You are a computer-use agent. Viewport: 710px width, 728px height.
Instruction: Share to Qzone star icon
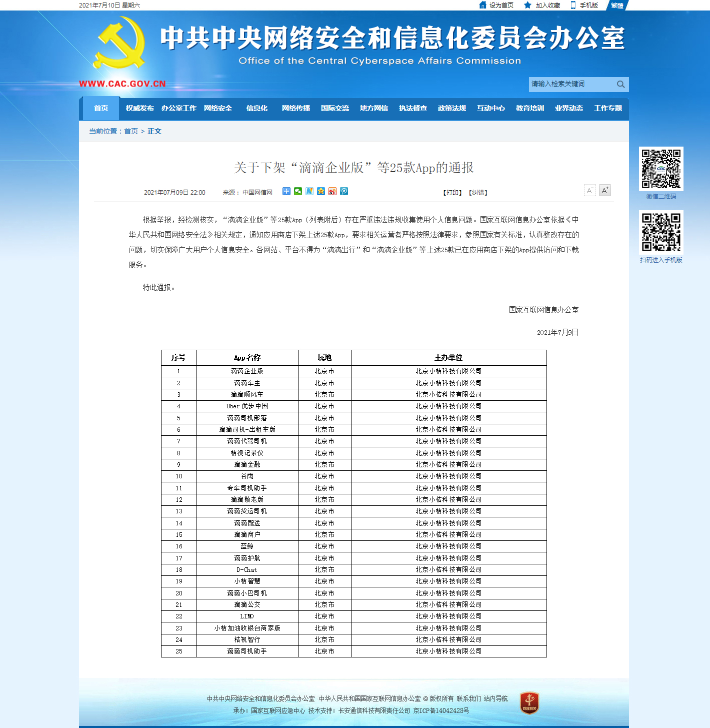321,191
